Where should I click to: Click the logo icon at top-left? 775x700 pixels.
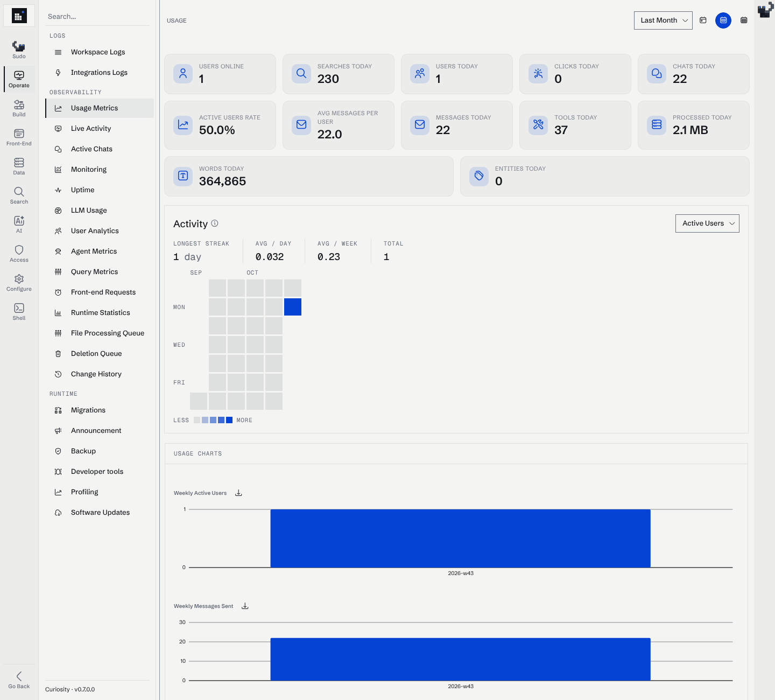19,16
